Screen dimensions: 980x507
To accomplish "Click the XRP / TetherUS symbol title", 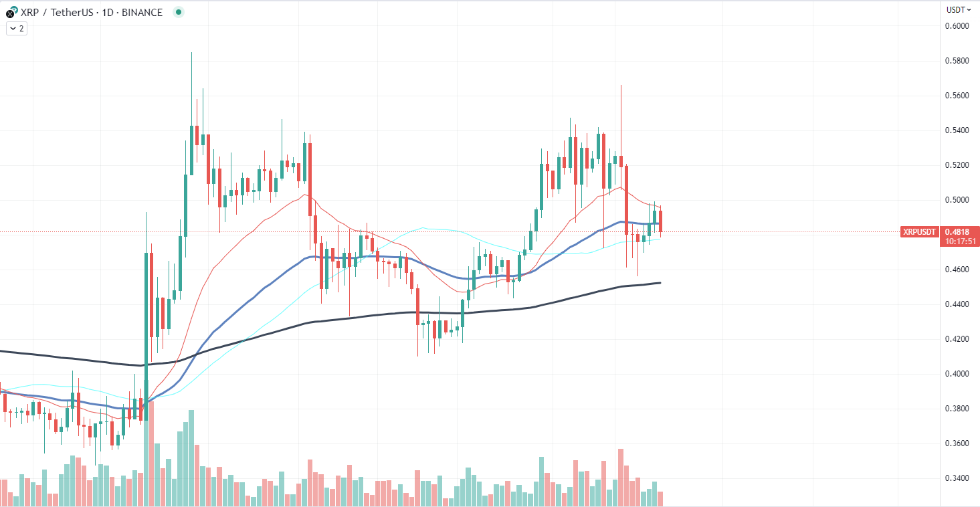I will pos(92,12).
